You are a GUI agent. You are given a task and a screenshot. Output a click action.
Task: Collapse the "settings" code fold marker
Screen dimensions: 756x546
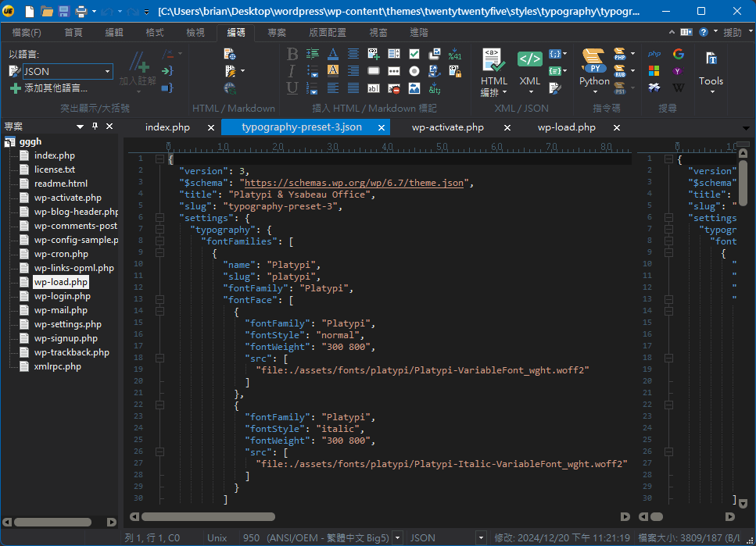click(x=159, y=218)
